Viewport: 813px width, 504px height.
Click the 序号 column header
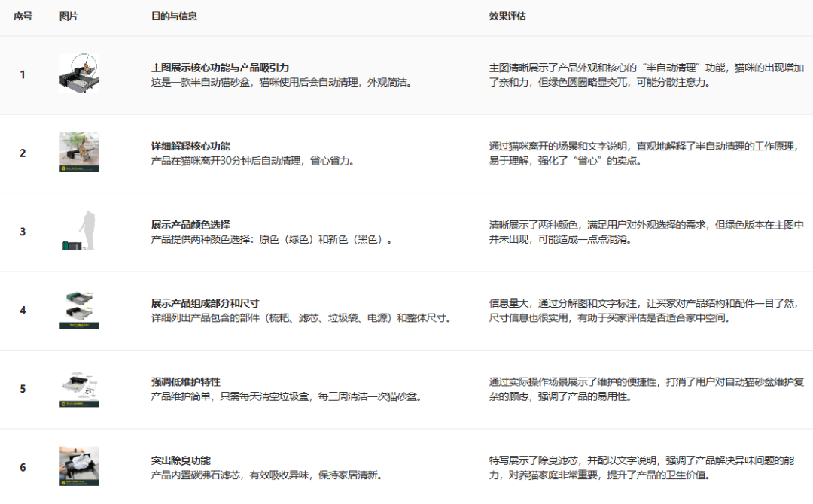[x=23, y=16]
